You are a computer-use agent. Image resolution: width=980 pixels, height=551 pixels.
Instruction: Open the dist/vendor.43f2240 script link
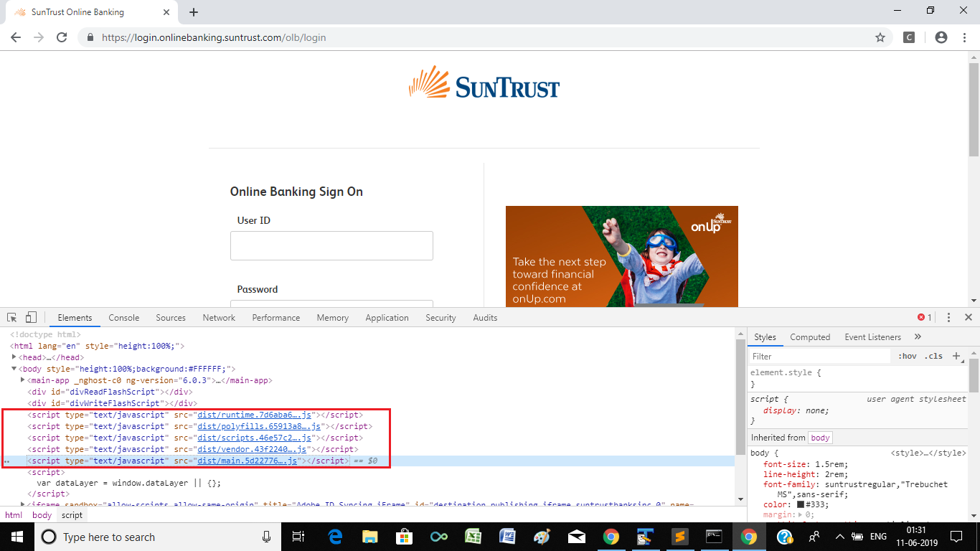253,449
